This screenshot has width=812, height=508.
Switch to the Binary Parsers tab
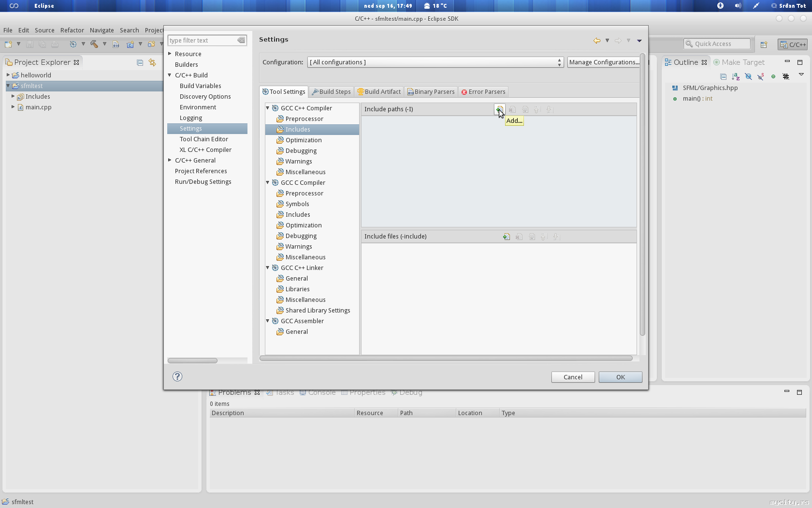click(431, 92)
